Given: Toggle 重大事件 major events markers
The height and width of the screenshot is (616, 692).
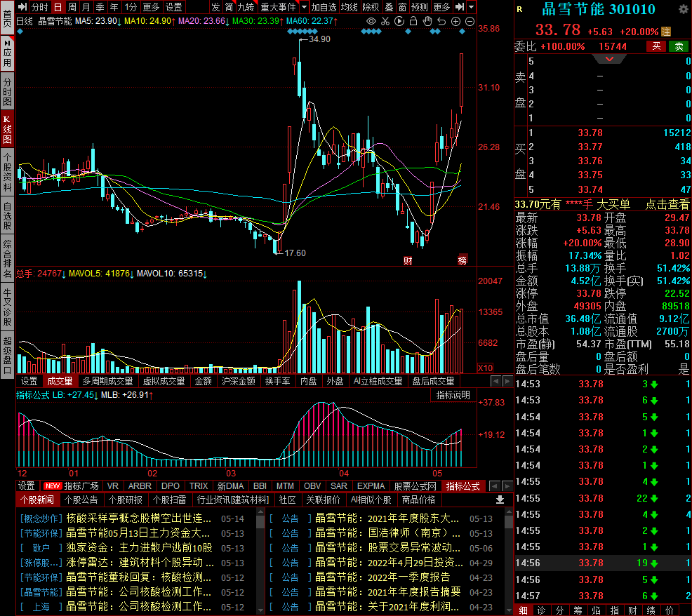Looking at the screenshot, I should pos(278,7).
